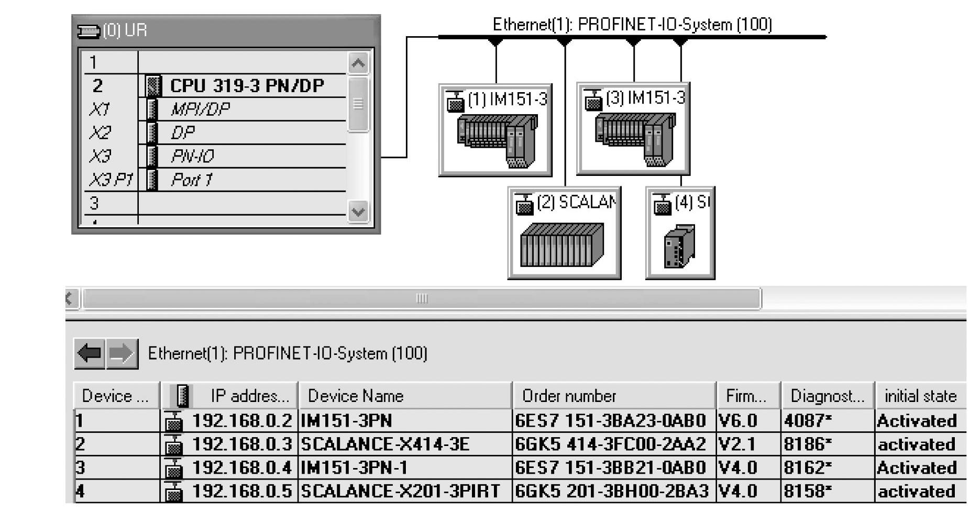Click initial state cell for device 1

[x=921, y=421]
